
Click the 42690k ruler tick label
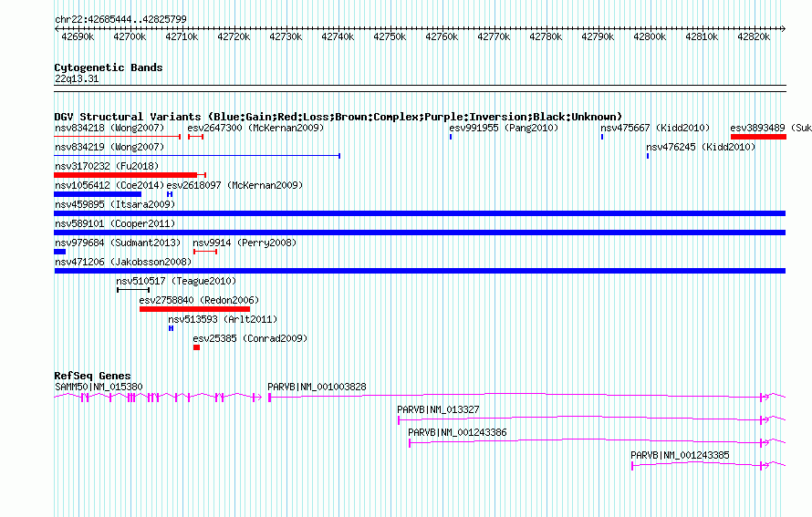pyautogui.click(x=78, y=36)
